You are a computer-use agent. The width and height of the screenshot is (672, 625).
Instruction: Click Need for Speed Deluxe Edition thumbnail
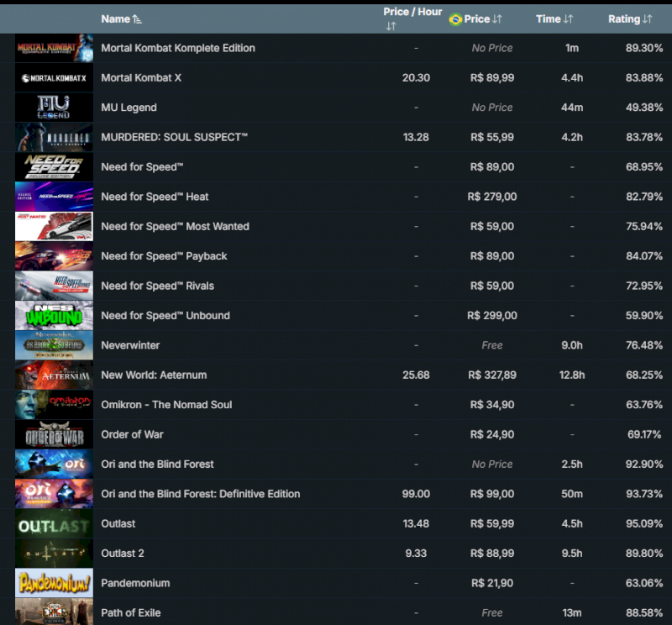coord(54,167)
